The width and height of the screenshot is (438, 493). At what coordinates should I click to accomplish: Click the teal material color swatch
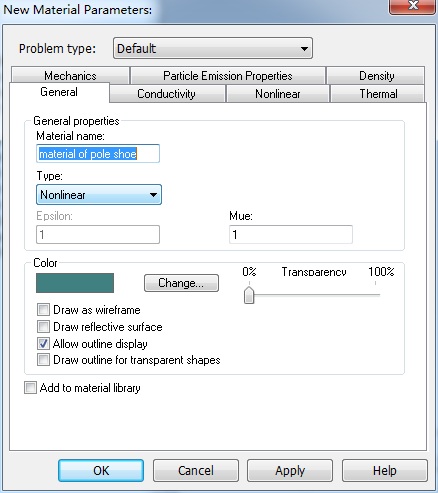pyautogui.click(x=75, y=283)
